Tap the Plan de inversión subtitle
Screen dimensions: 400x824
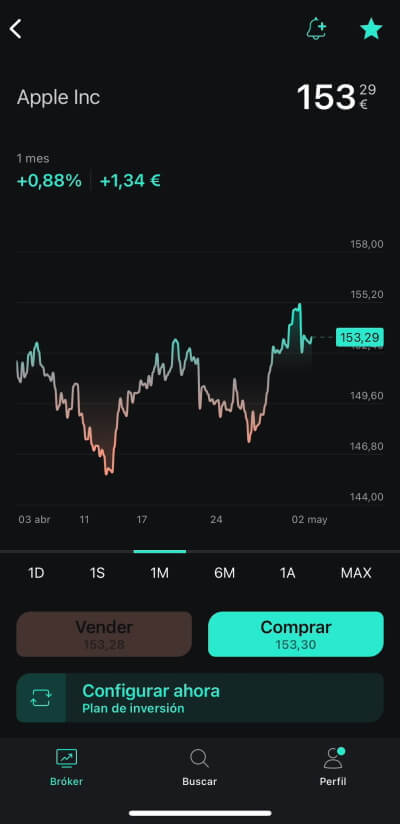134,708
